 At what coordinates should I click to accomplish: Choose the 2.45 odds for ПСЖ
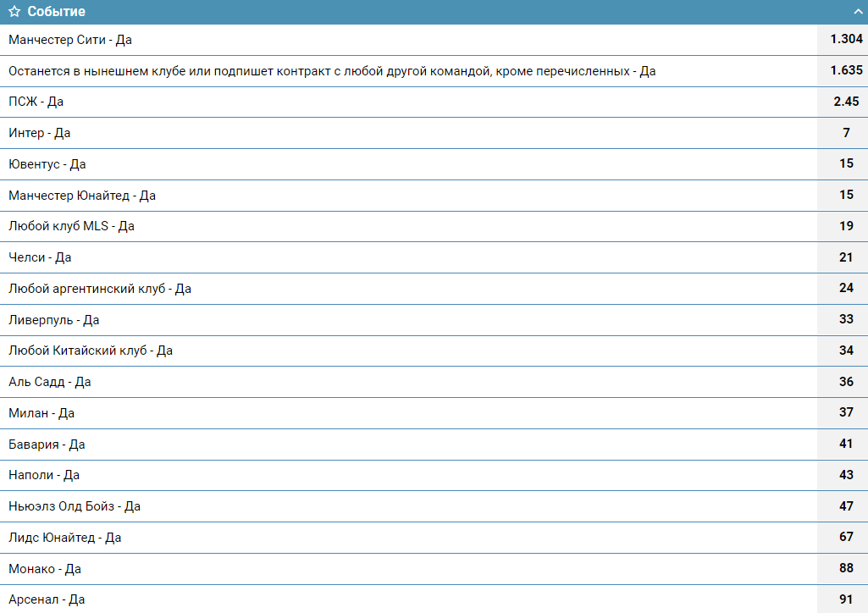[x=843, y=102]
